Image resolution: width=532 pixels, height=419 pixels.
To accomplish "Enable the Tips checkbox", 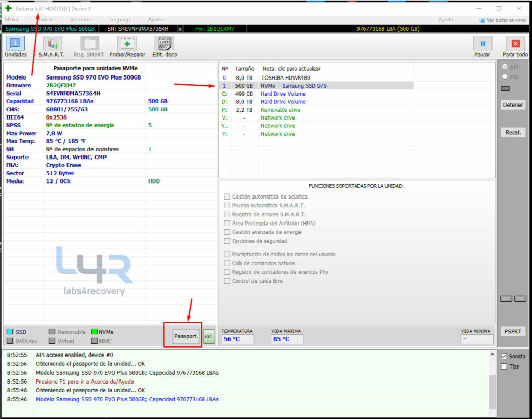I will 504,366.
